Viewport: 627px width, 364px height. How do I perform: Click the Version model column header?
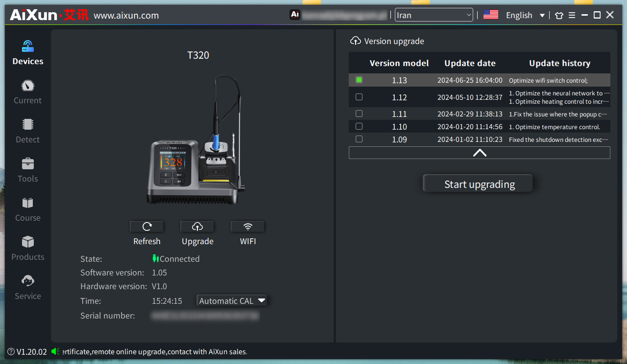coord(399,63)
